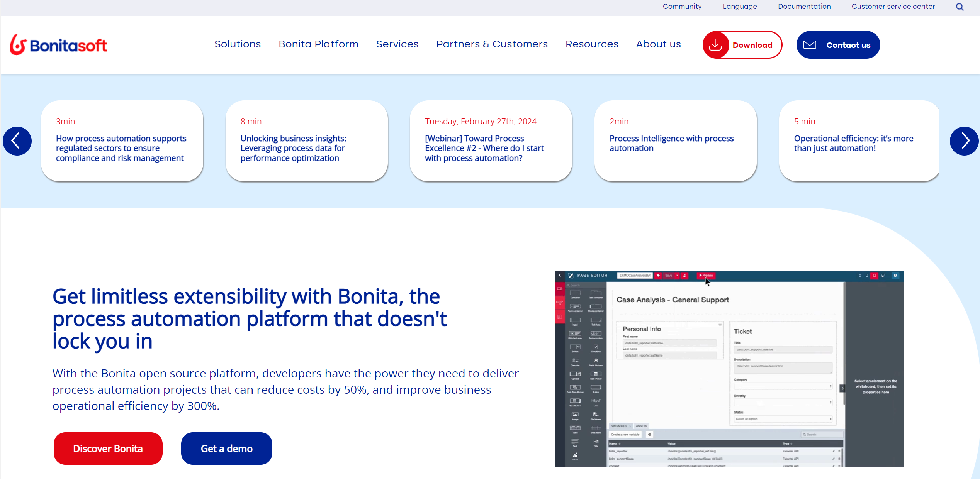
Task: Select the Community link at top
Action: pyautogui.click(x=682, y=6)
